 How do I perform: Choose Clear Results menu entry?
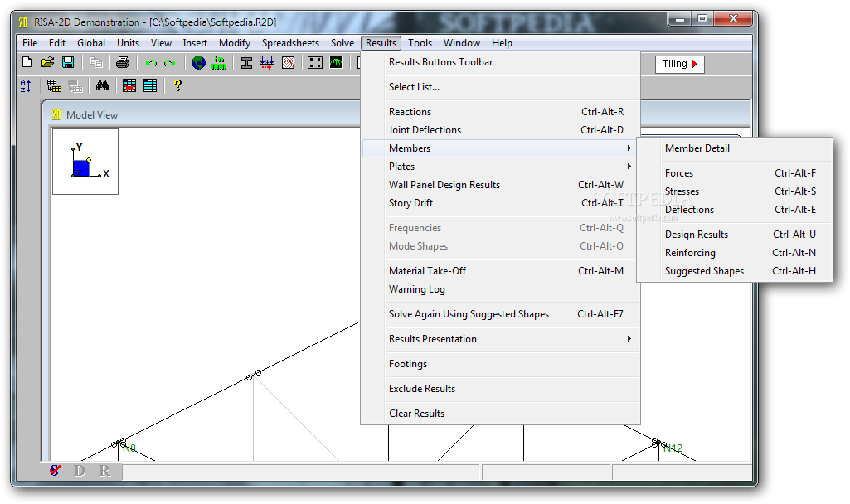502,414
